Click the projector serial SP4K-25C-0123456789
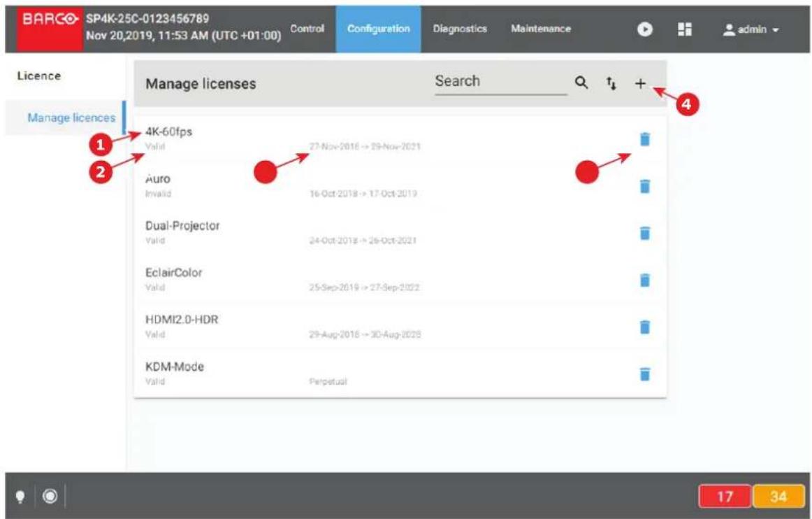The height and width of the screenshot is (519, 812). pos(147,19)
